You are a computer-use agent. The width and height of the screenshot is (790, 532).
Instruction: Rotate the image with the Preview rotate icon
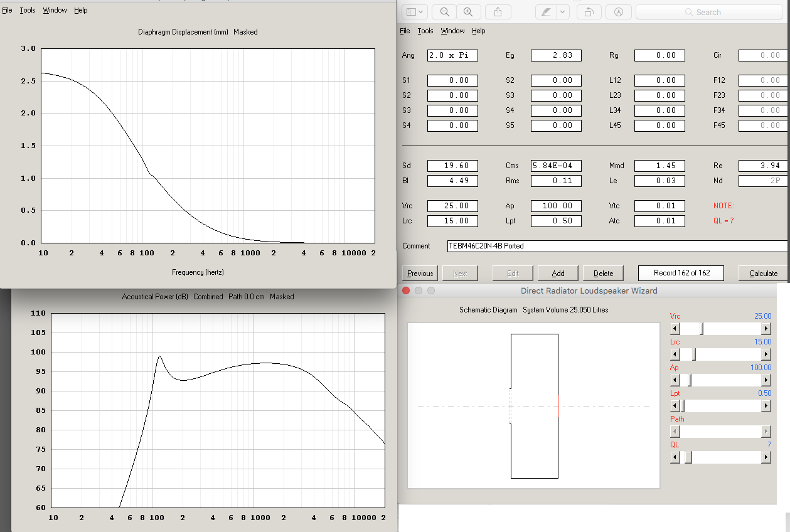pos(589,12)
